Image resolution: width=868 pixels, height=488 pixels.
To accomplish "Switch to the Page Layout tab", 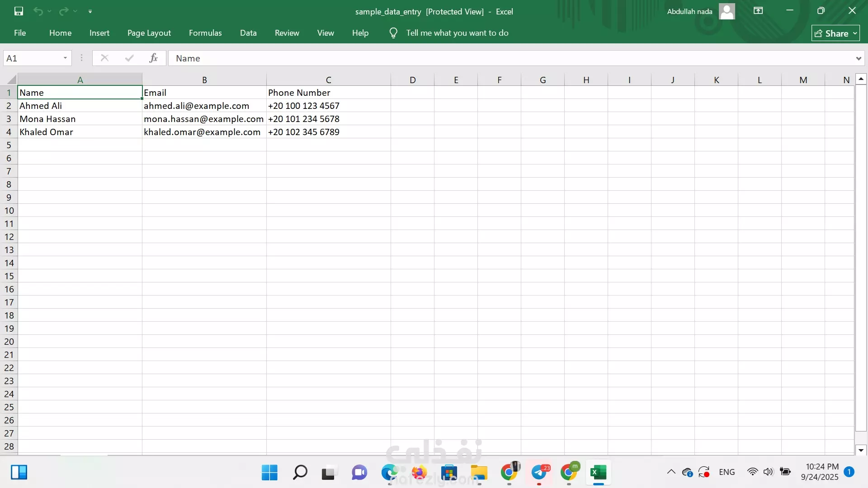I will point(149,33).
